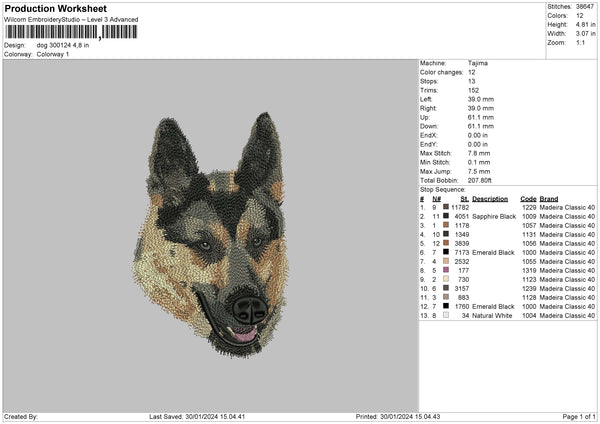Click the Sapphire Black color swatch
This screenshot has height=424, width=600.
(446, 216)
